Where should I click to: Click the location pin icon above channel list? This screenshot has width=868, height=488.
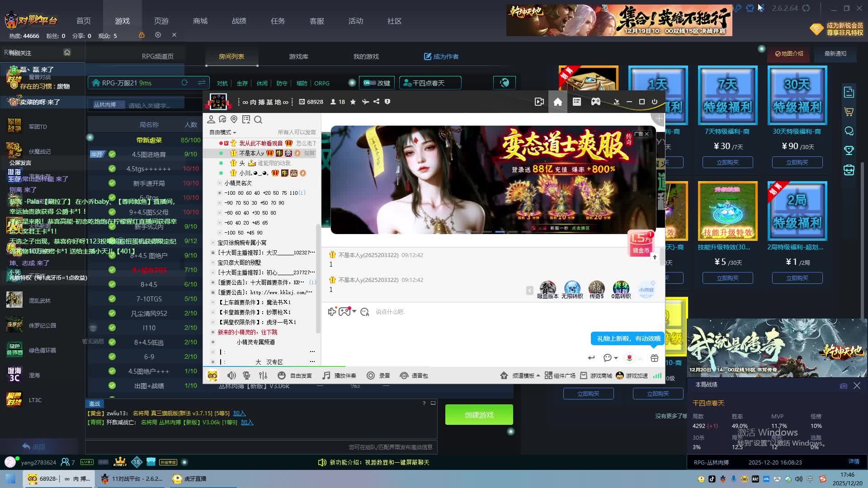pos(234,119)
